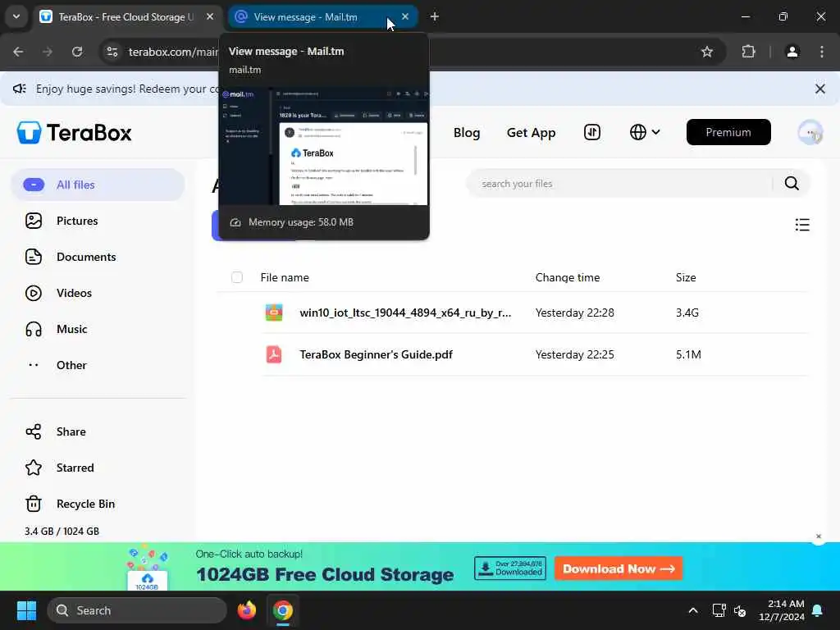Click the terabox.com address bar URL
Image resolution: width=840 pixels, height=630 pixels.
coord(172,52)
